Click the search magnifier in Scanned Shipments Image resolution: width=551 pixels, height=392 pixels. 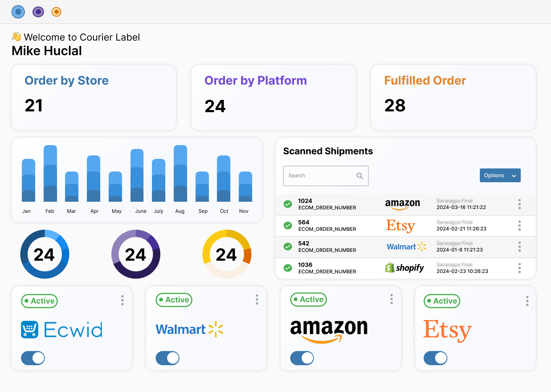click(x=360, y=176)
